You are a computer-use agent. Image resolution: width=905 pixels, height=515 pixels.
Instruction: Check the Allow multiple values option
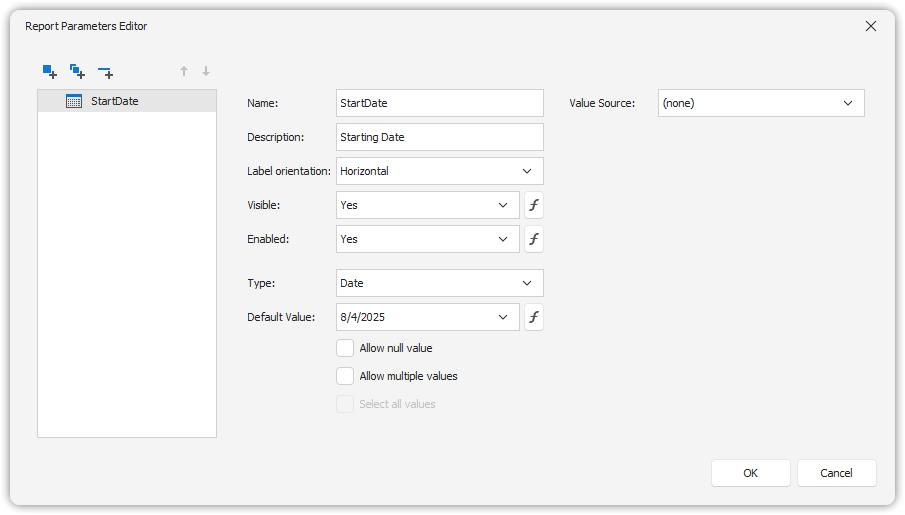coord(345,376)
